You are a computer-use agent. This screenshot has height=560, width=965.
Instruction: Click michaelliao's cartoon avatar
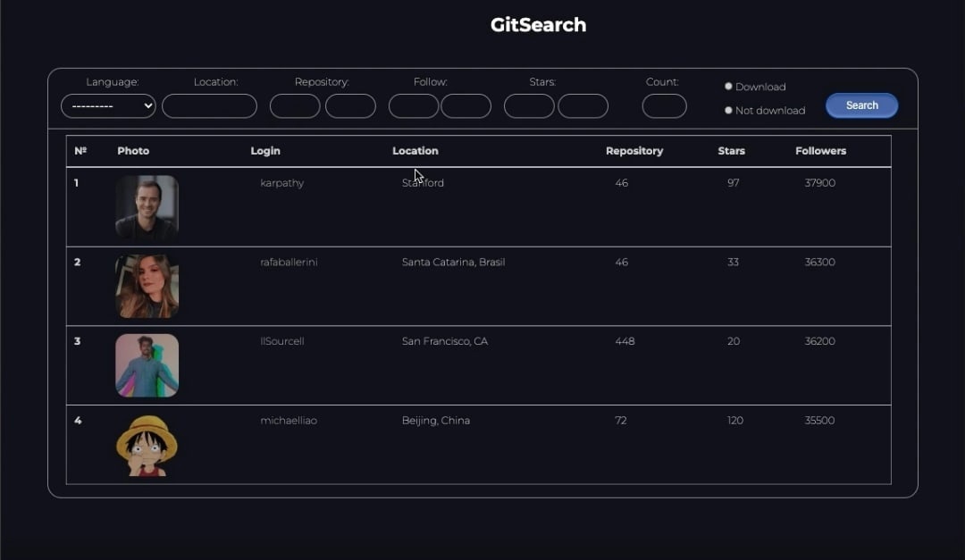(147, 445)
